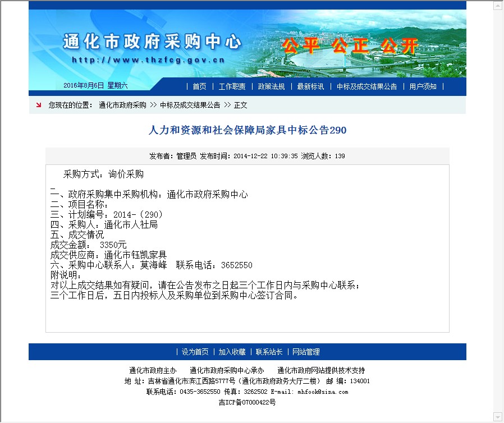Open the 联系站长 footer link
Screen dimensions: 504x423
tap(269, 352)
